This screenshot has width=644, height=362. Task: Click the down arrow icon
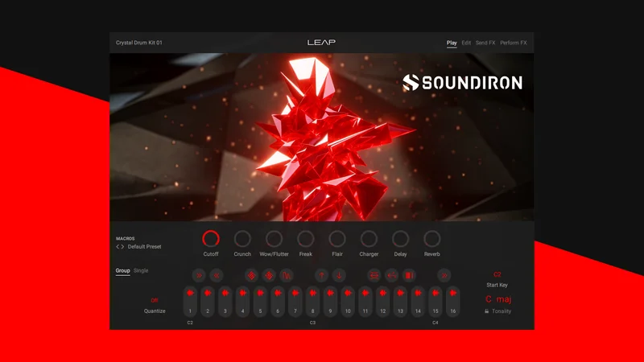coord(339,275)
